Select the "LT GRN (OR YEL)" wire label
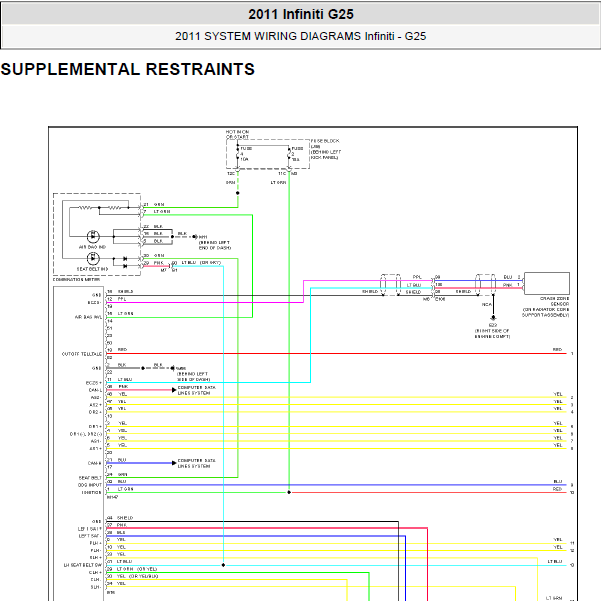Image resolution: width=601 pixels, height=601 pixels. click(x=137, y=569)
